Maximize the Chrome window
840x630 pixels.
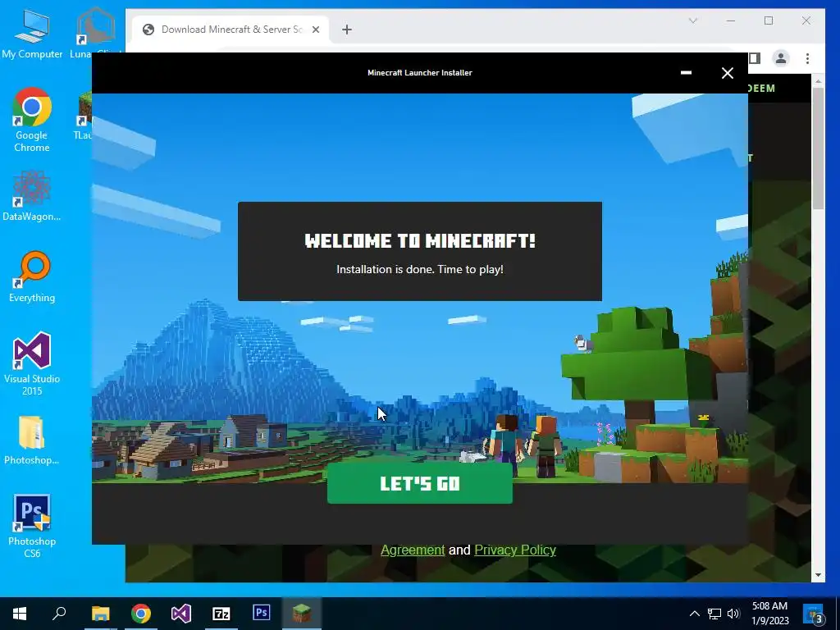[x=769, y=21]
